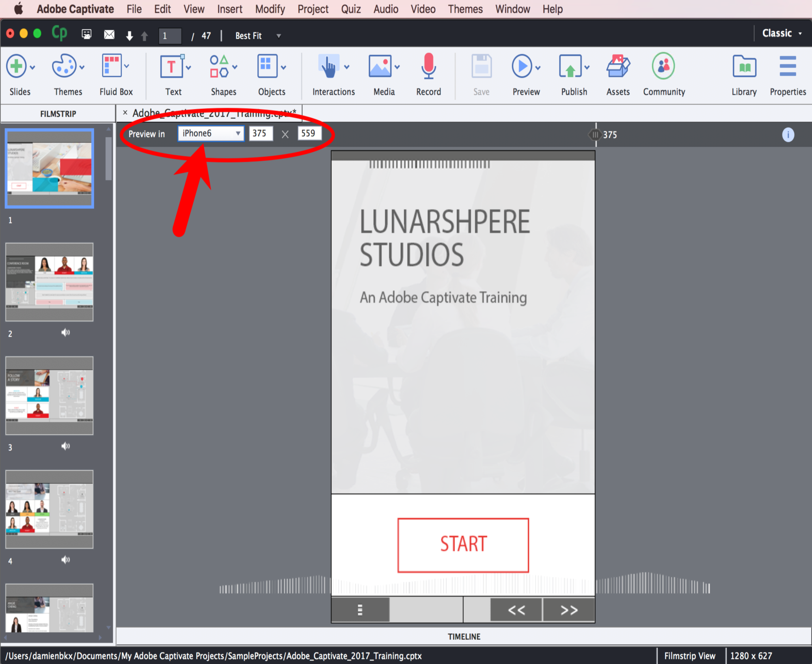Open the Apple menu

[18, 9]
